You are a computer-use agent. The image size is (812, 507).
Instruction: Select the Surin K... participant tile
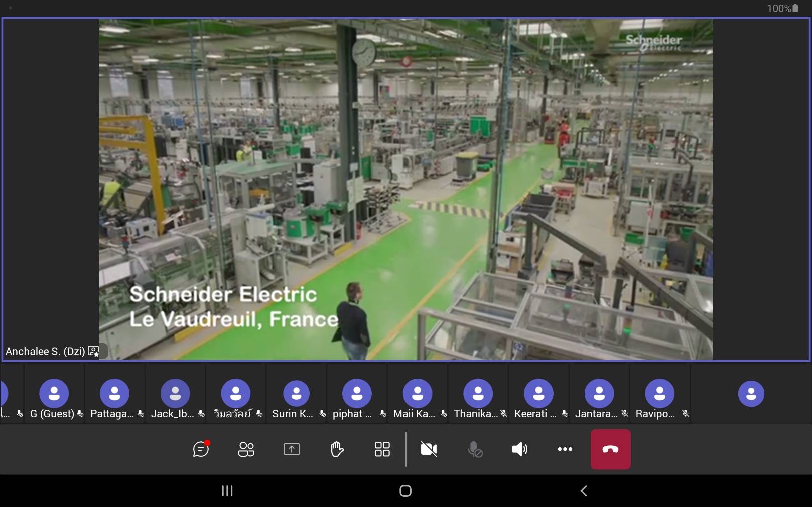(x=296, y=394)
